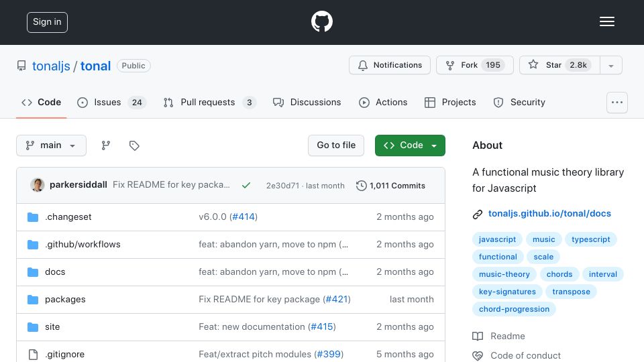Click the Star count 2.8k
Image resolution: width=644 pixels, height=362 pixels.
578,65
